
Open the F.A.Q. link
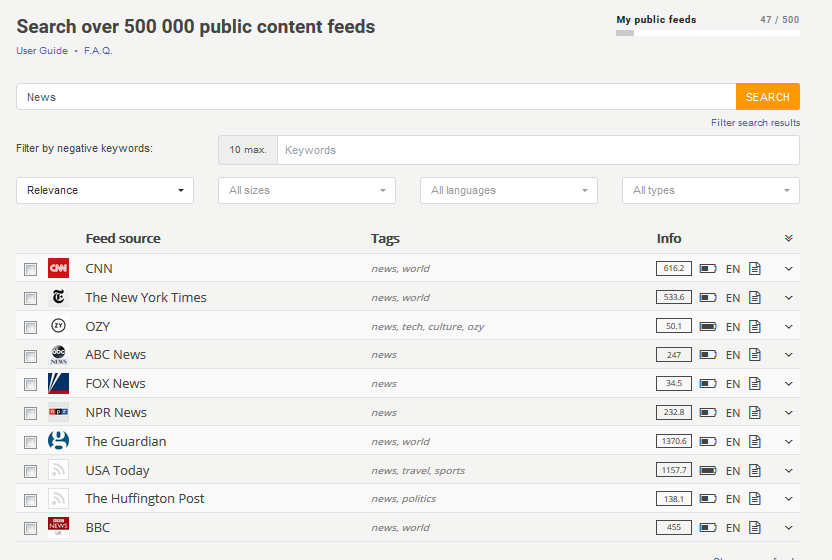[98, 50]
